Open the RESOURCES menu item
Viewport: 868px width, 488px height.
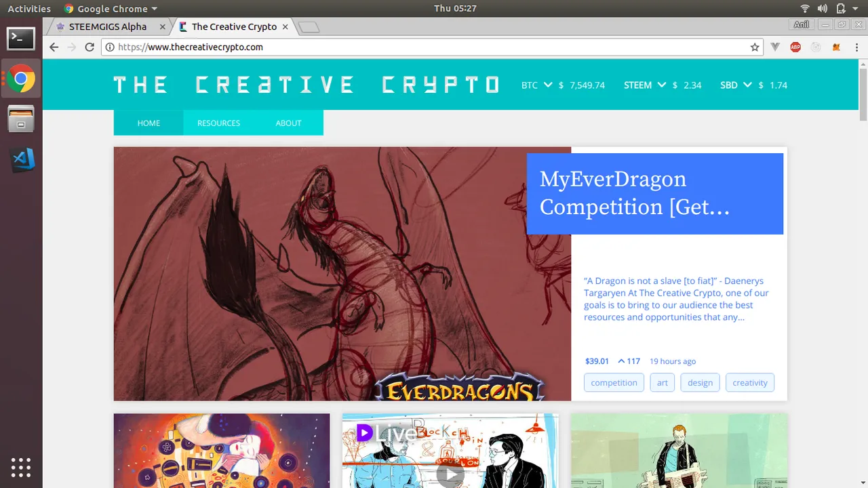[218, 123]
